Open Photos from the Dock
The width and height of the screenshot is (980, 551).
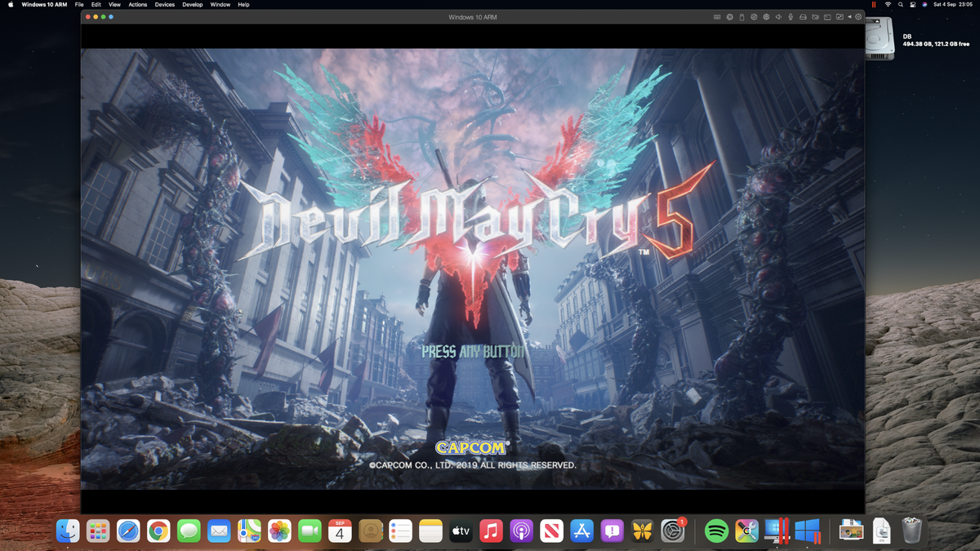(x=279, y=531)
